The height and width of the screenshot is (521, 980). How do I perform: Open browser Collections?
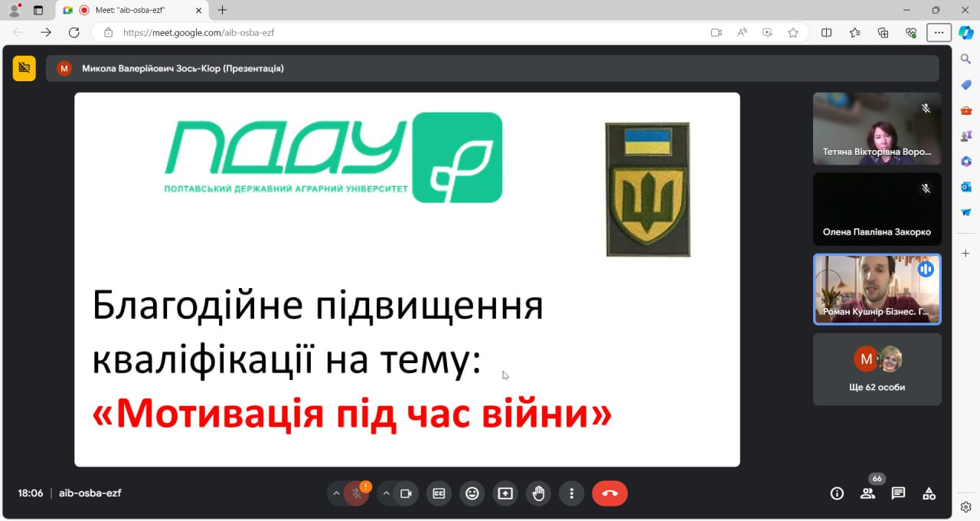883,32
